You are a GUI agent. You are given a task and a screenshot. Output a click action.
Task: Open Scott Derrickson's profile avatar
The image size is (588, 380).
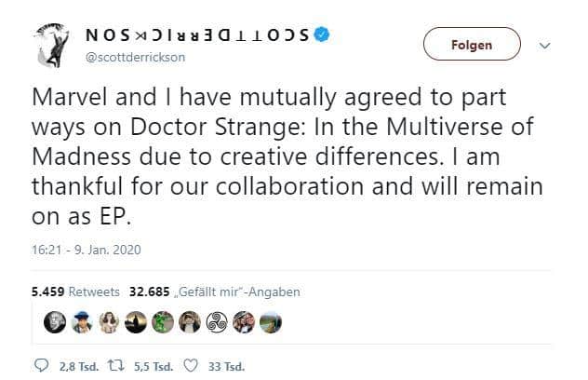click(52, 46)
